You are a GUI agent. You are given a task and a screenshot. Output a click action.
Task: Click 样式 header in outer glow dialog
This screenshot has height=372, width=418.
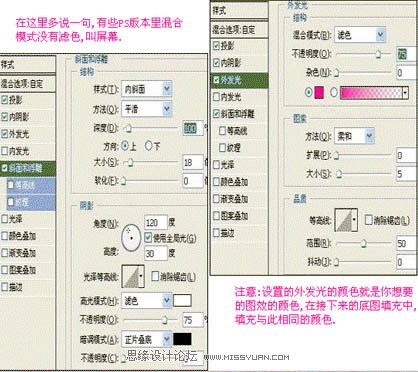(239, 11)
